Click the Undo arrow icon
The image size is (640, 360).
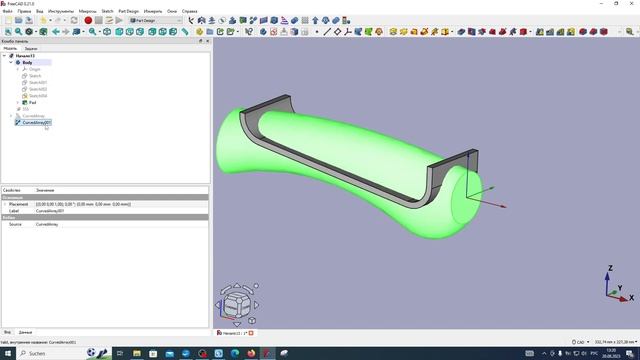click(x=43, y=20)
